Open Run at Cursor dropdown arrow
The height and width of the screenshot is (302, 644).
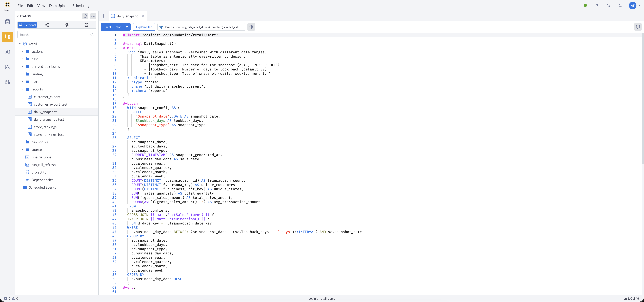[x=127, y=27]
